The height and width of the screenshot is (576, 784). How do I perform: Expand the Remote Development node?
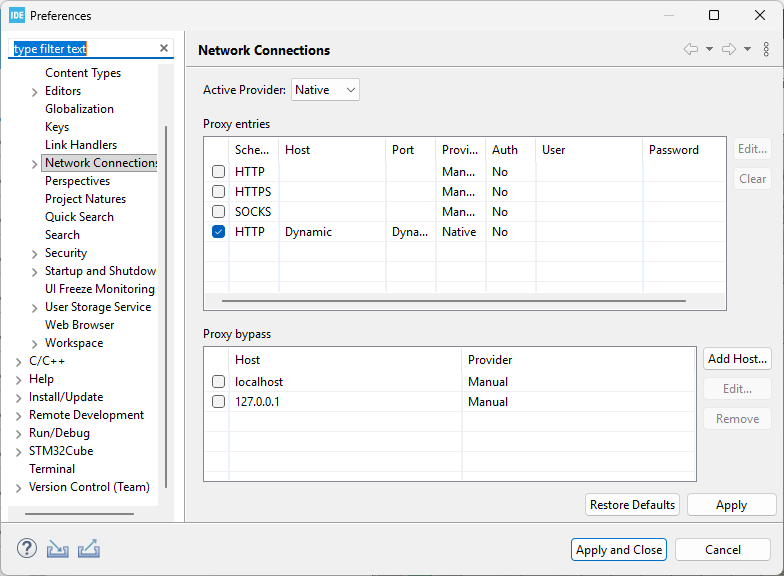click(18, 416)
